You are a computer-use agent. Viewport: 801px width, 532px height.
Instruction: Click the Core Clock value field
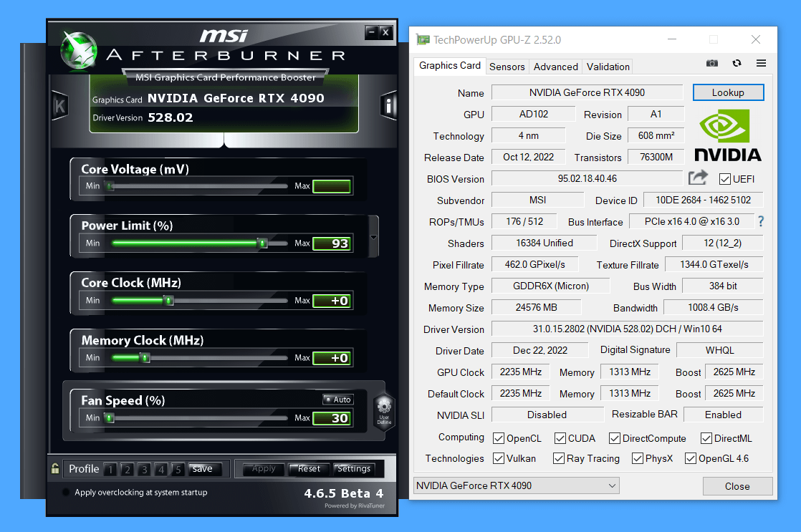pyautogui.click(x=332, y=301)
